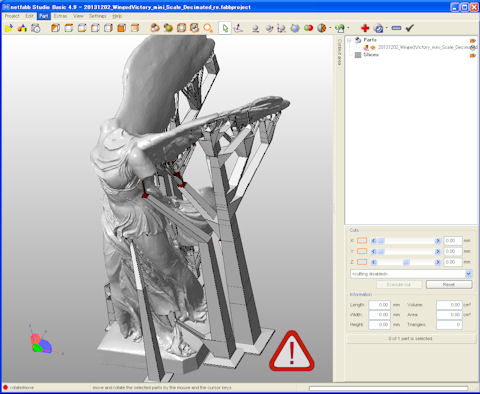Viewport: 480px width, 394px height.
Task: Click the green globe measure icon
Action: point(340,28)
